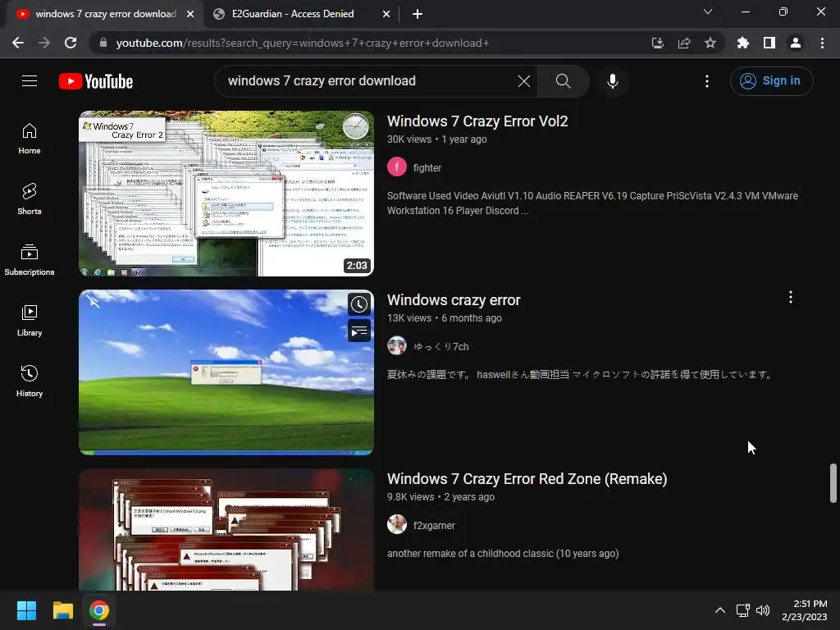Close the YouTube search results tab
Screen dimensions: 840x630
click(190, 15)
